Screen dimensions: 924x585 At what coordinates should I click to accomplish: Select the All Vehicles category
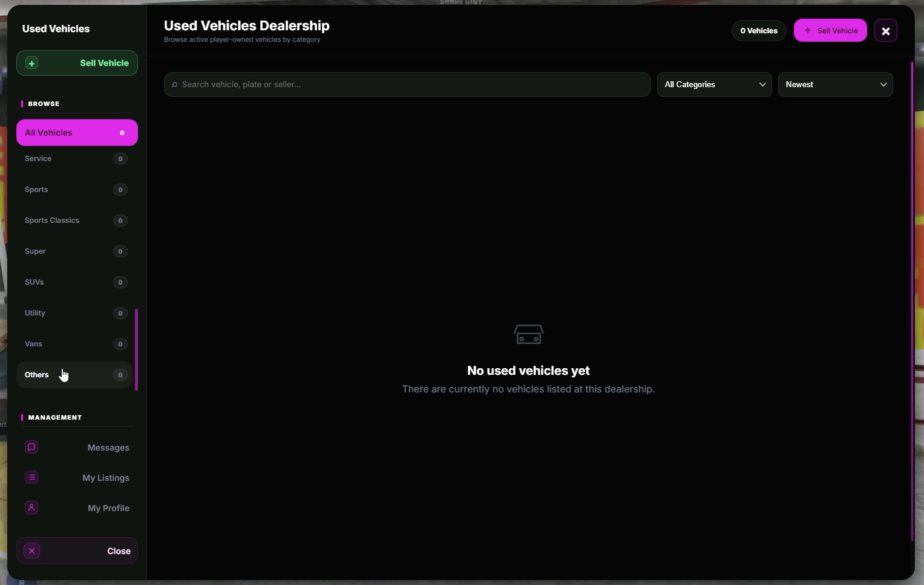pyautogui.click(x=77, y=133)
